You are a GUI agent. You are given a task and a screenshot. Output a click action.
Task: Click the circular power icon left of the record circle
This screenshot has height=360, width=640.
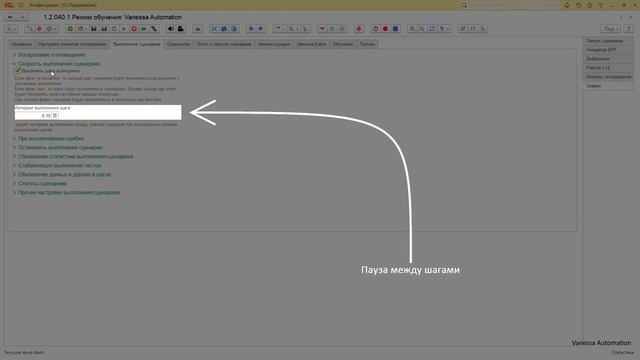376,29
